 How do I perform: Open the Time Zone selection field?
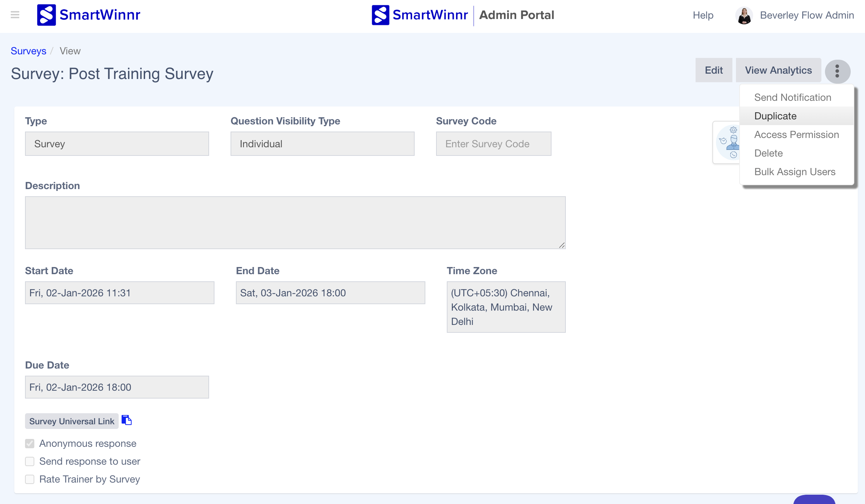506,307
